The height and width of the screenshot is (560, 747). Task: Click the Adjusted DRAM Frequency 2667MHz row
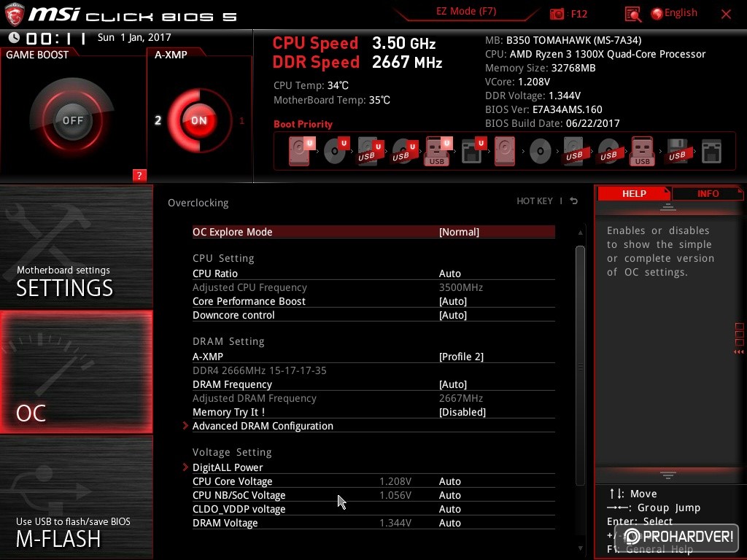click(x=373, y=398)
